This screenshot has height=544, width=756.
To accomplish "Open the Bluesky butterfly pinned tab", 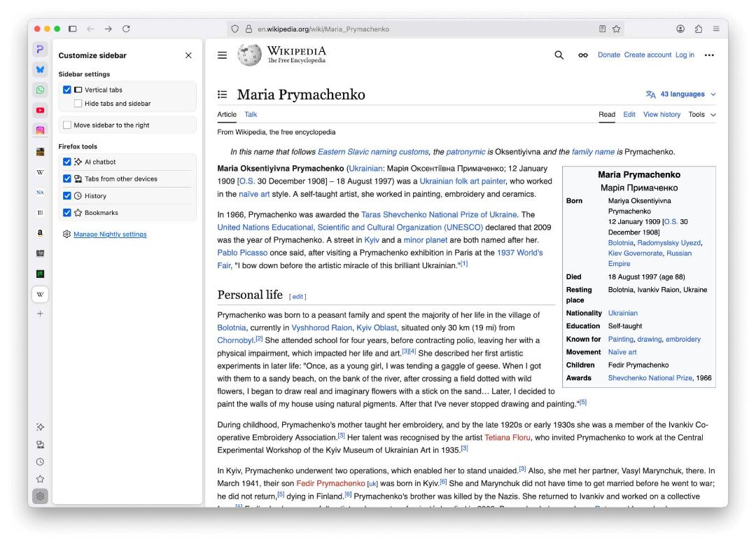I will click(x=40, y=69).
